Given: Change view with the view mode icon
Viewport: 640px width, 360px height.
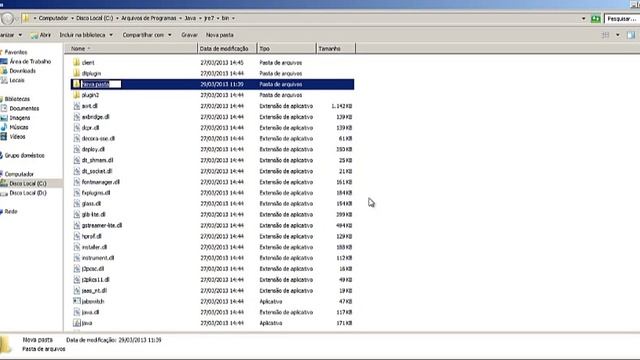Looking at the screenshot, I should tap(605, 35).
